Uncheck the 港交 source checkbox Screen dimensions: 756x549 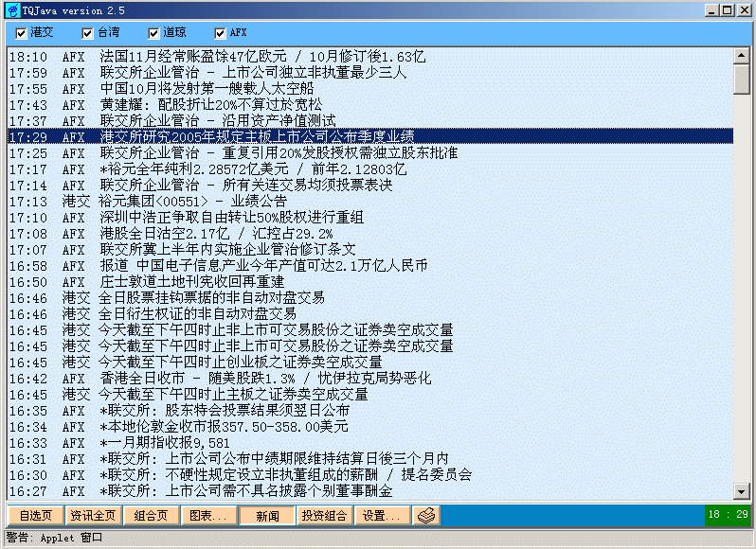tap(21, 33)
